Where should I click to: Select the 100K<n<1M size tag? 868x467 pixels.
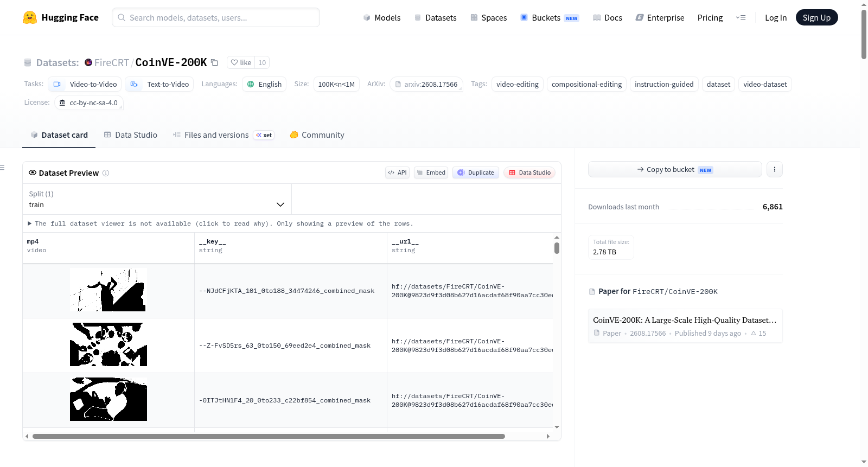click(x=336, y=84)
